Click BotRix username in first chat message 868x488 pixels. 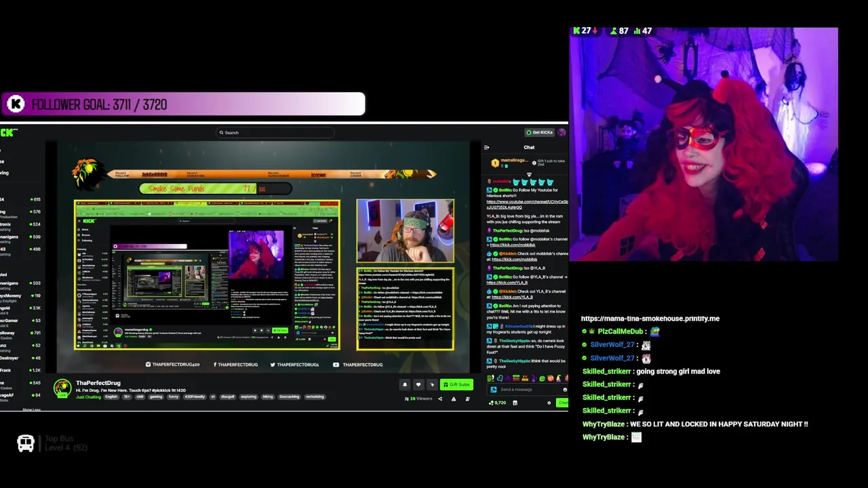pos(505,190)
